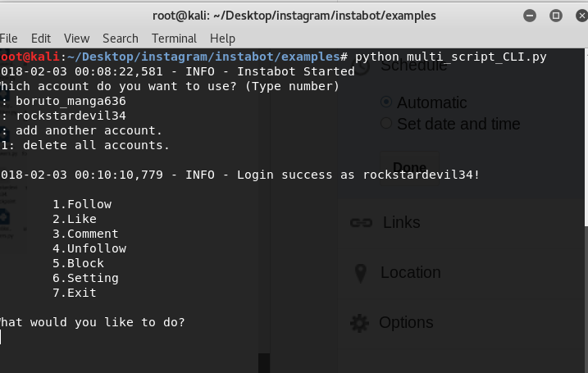Viewport: 588px width, 373px height.
Task: Click the rockstardevil34 account line
Action: (63, 116)
